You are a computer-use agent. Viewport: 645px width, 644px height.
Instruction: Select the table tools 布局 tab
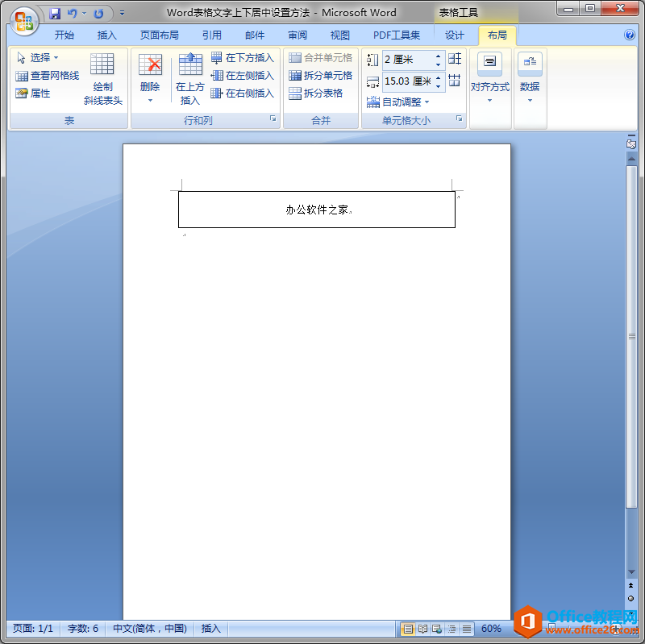tap(497, 35)
